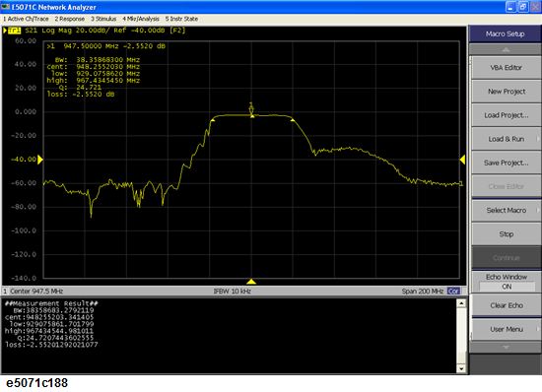Click the E5071C application icon in title bar
The image size is (542, 392).
6,7
